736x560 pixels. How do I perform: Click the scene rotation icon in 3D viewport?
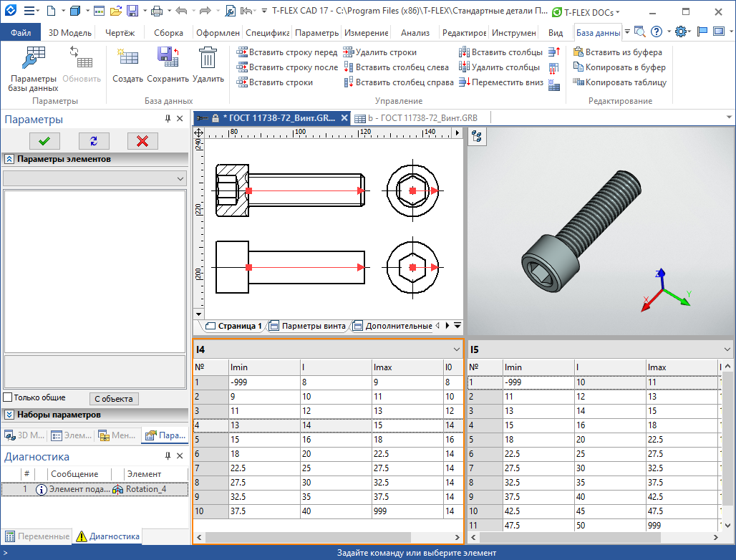tap(477, 137)
